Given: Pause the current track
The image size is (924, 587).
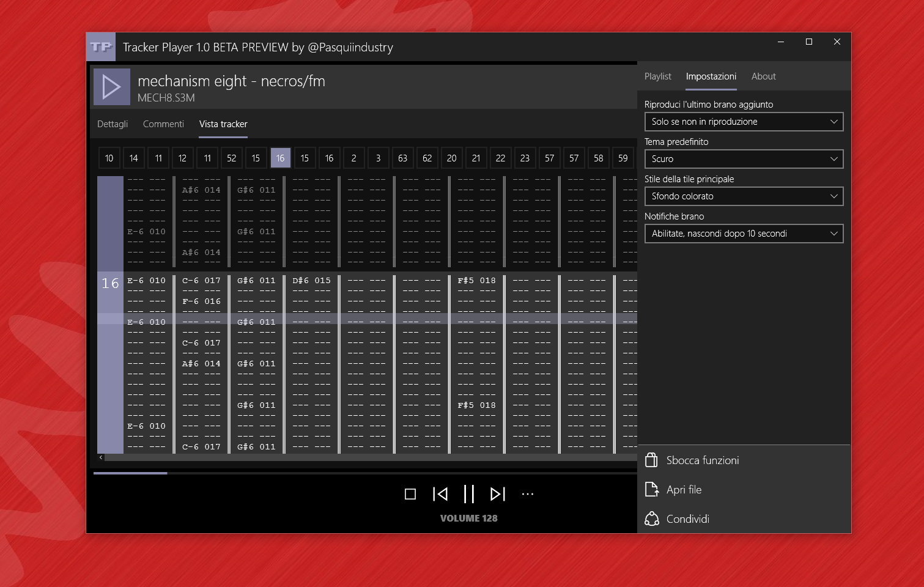Looking at the screenshot, I should click(x=469, y=493).
